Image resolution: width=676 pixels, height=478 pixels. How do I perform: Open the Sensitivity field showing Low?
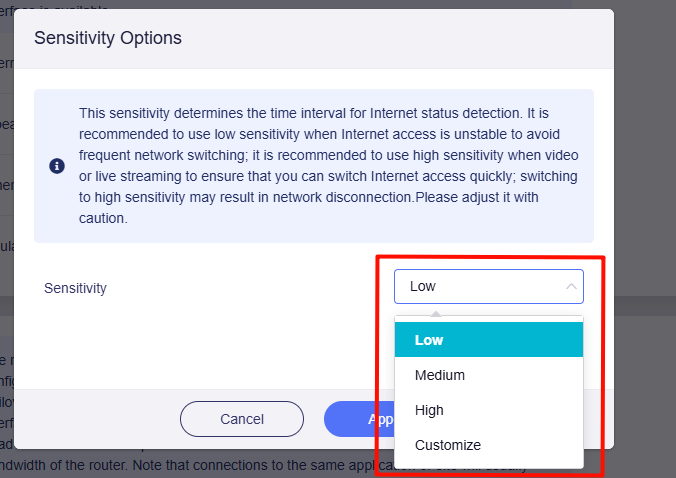(x=480, y=287)
